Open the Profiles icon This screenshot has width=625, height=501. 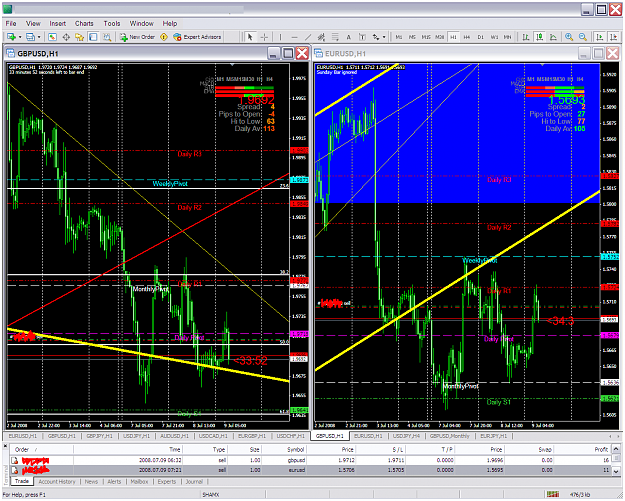click(30, 37)
